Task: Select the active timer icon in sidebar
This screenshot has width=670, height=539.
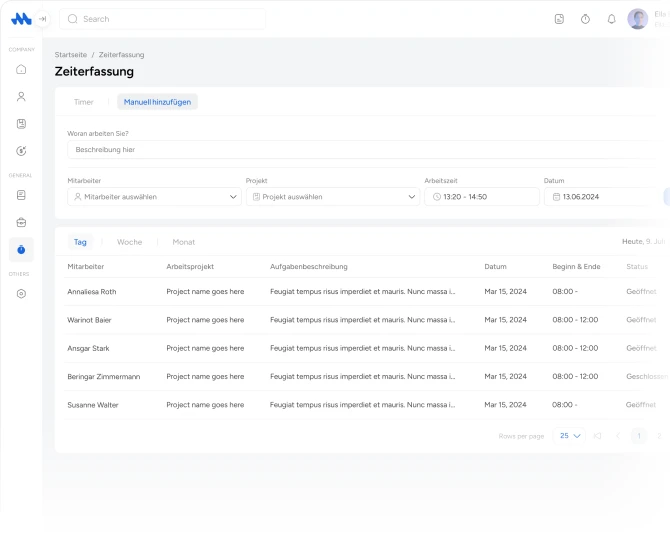Action: pyautogui.click(x=21, y=250)
